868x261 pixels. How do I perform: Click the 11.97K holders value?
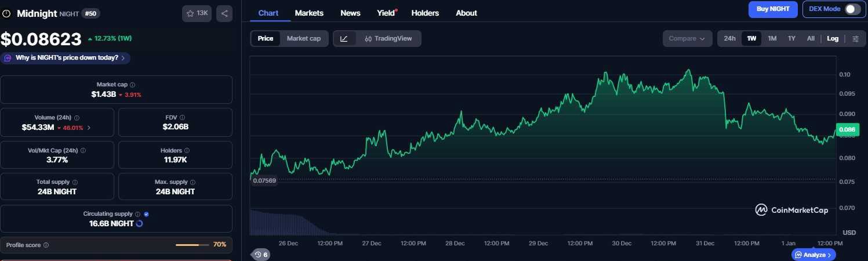[x=175, y=159]
